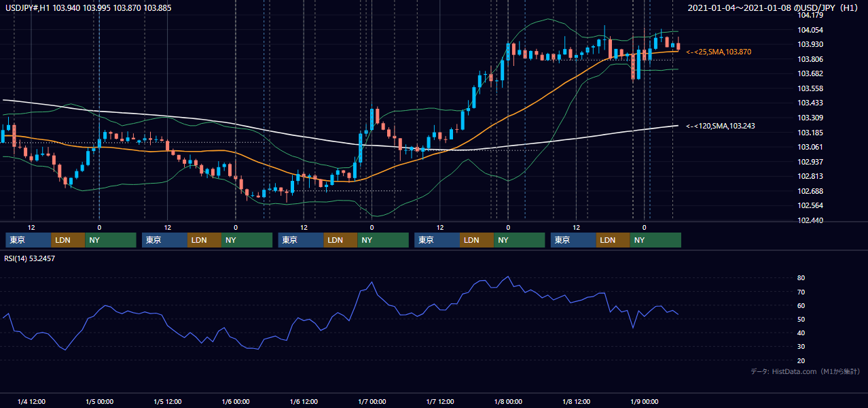Click the RSI 60 scale value

tap(801, 305)
